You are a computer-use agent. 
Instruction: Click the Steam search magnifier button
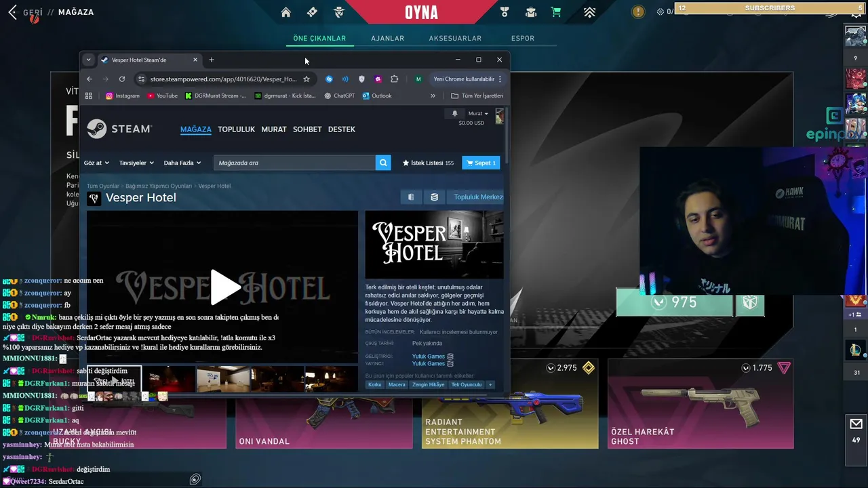tap(383, 163)
